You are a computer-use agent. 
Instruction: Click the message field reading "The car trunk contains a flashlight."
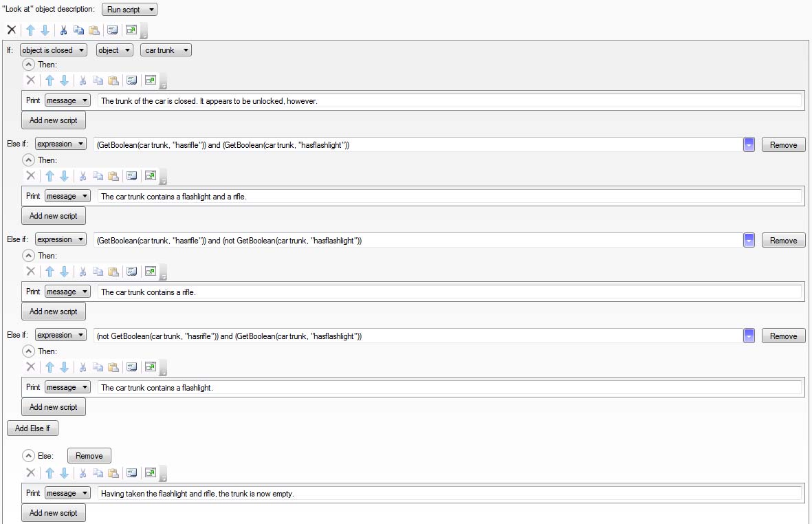point(450,388)
